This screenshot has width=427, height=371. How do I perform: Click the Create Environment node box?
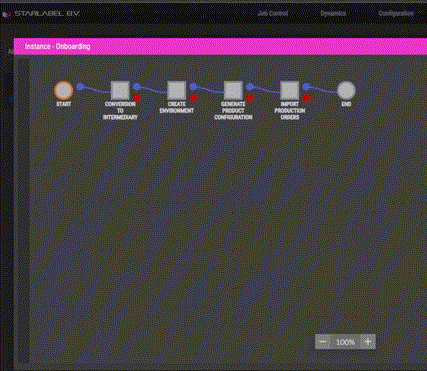(x=176, y=90)
